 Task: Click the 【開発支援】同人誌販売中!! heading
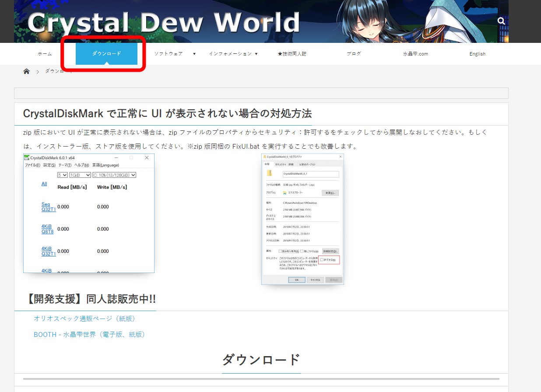click(x=89, y=299)
